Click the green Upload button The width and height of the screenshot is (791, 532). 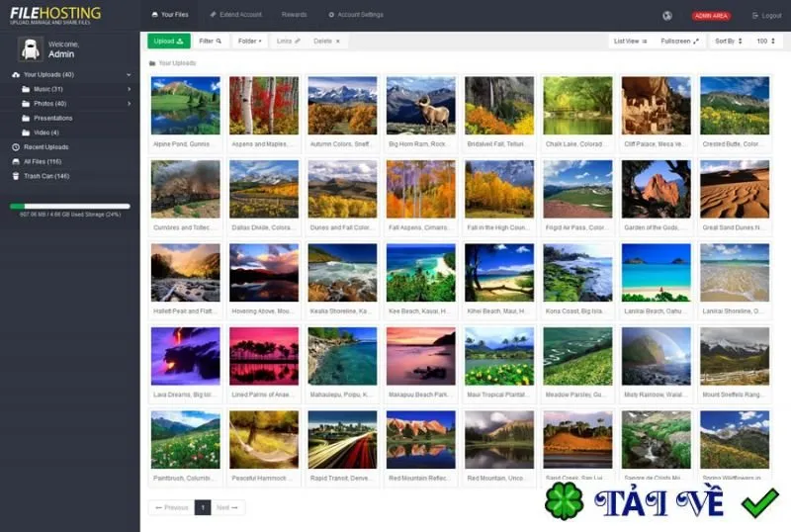(x=168, y=41)
